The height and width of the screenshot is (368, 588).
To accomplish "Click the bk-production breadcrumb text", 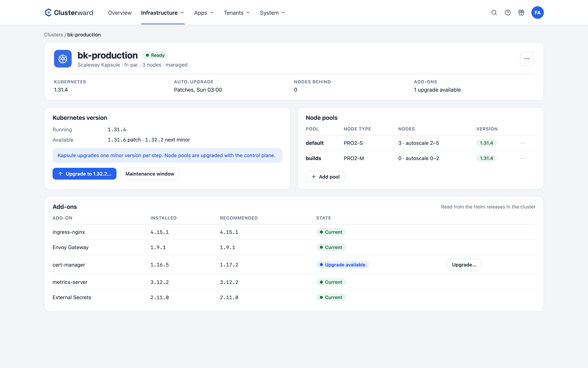I will 84,35.
